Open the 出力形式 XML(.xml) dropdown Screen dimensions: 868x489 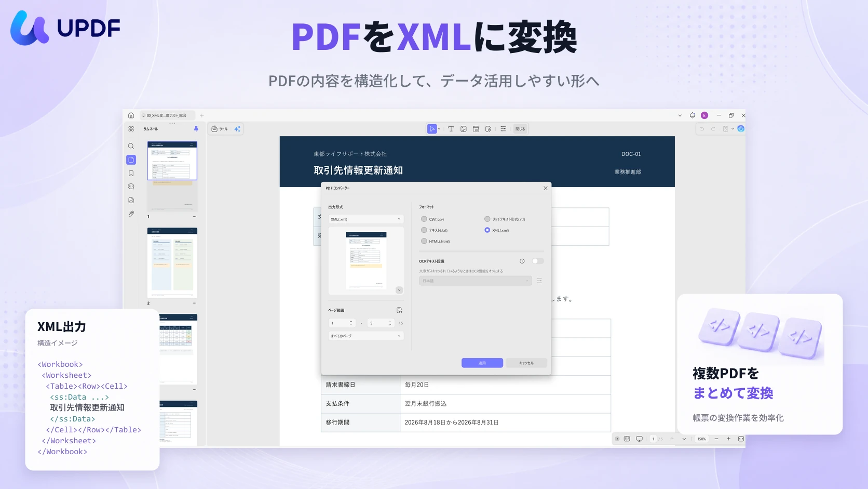(x=366, y=219)
